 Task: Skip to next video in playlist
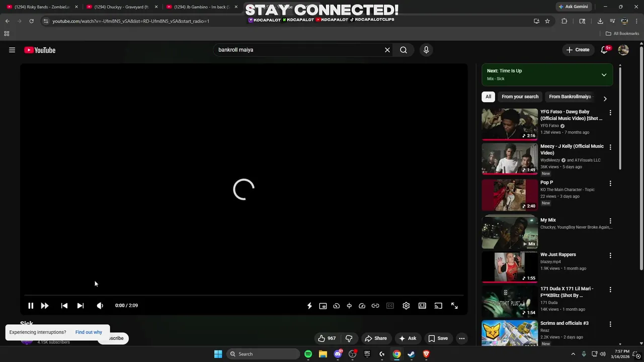(80, 306)
